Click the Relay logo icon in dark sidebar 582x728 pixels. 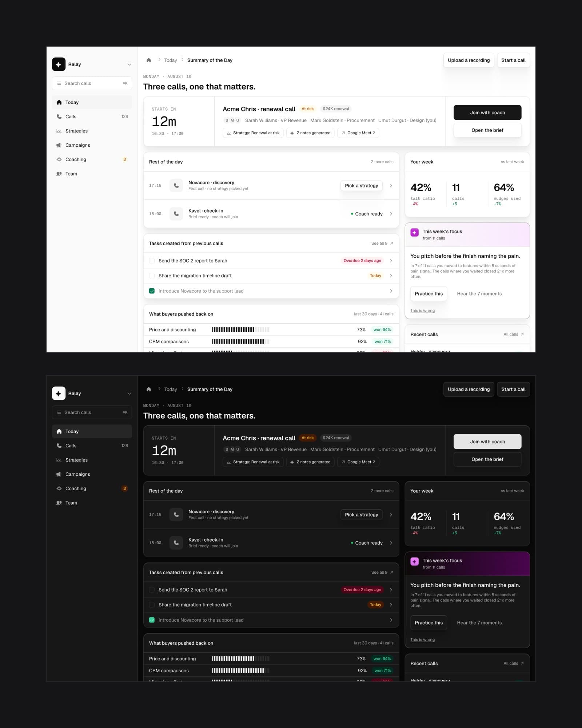(59, 393)
